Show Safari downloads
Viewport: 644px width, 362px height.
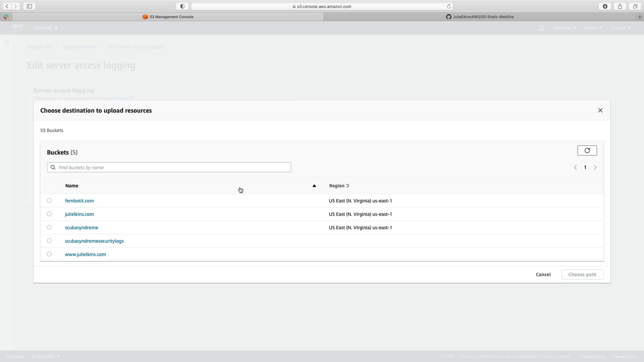tap(605, 6)
